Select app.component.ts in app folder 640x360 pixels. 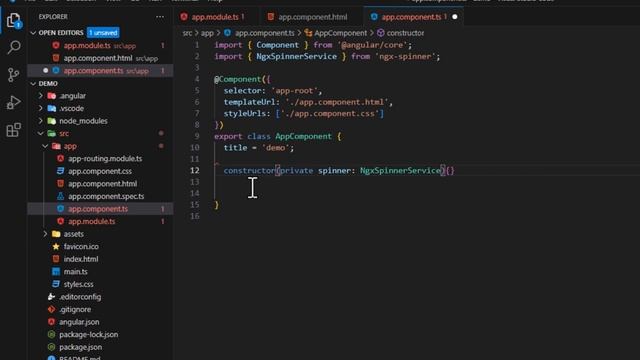(98, 209)
